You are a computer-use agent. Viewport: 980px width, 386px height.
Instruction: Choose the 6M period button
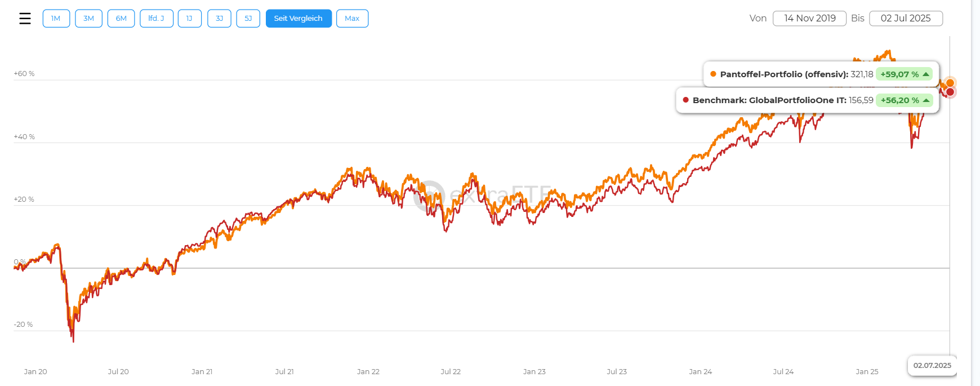pyautogui.click(x=121, y=19)
